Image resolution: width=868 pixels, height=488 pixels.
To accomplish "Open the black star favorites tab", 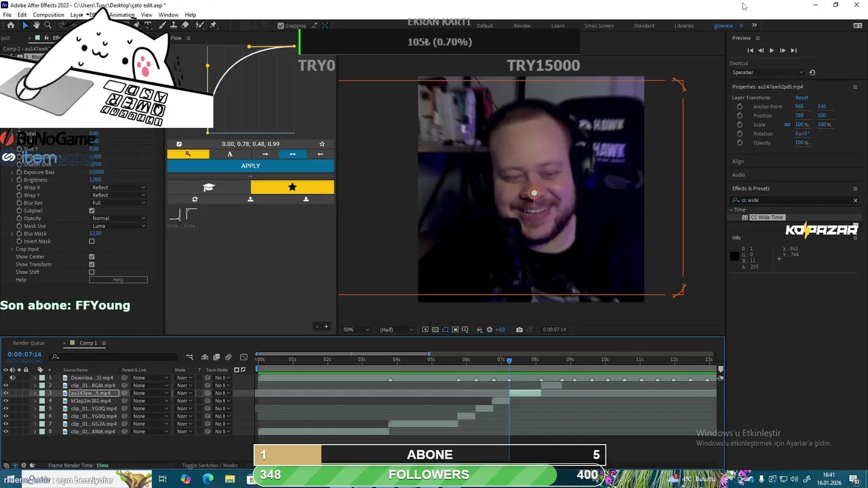I will click(292, 187).
